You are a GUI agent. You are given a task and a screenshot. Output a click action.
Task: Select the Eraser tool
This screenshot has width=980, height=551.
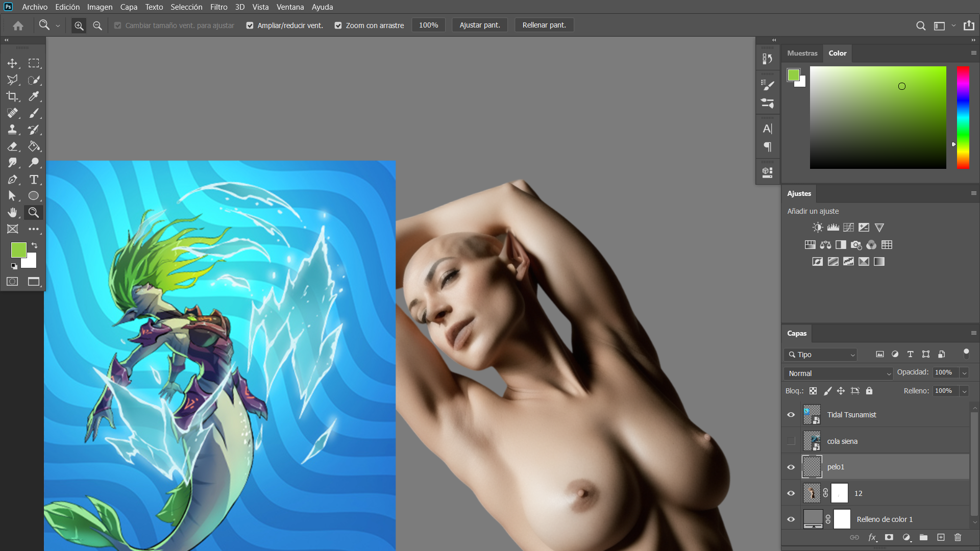click(x=12, y=146)
